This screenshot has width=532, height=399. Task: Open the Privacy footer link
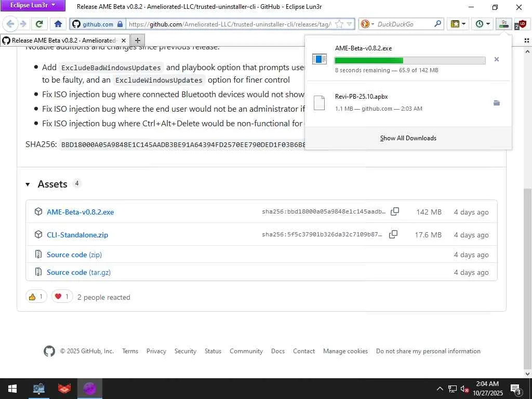click(x=156, y=351)
